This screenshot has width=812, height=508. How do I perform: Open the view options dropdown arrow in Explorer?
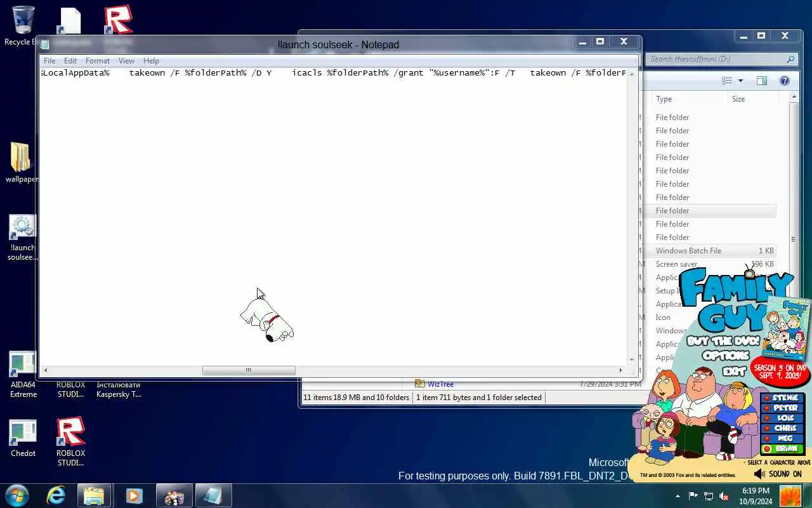(x=740, y=81)
